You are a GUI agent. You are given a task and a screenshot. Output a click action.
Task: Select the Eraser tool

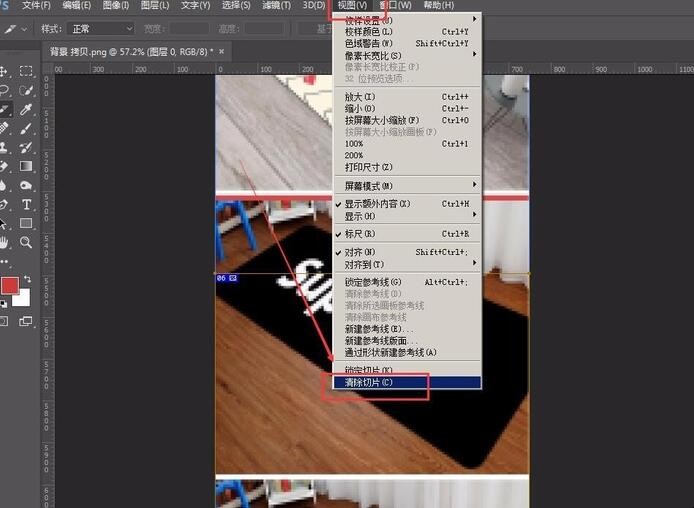point(4,166)
